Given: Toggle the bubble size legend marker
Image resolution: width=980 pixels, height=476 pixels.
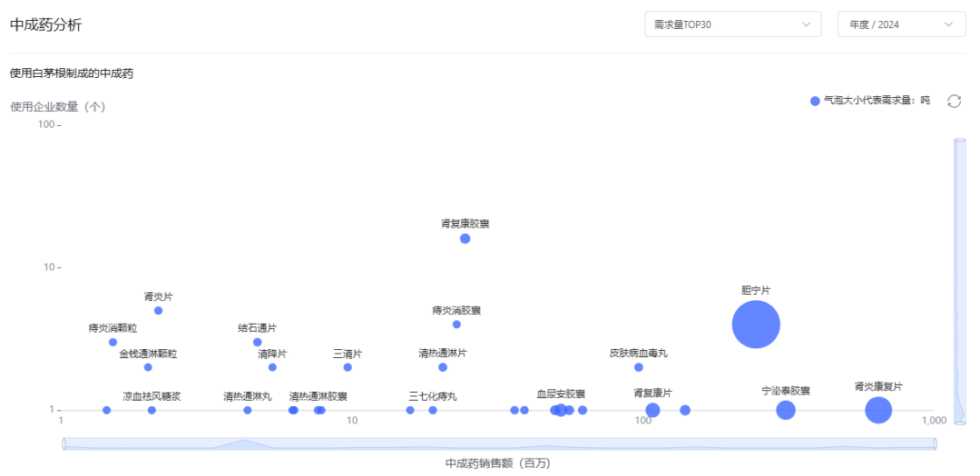Looking at the screenshot, I should click(x=814, y=102).
